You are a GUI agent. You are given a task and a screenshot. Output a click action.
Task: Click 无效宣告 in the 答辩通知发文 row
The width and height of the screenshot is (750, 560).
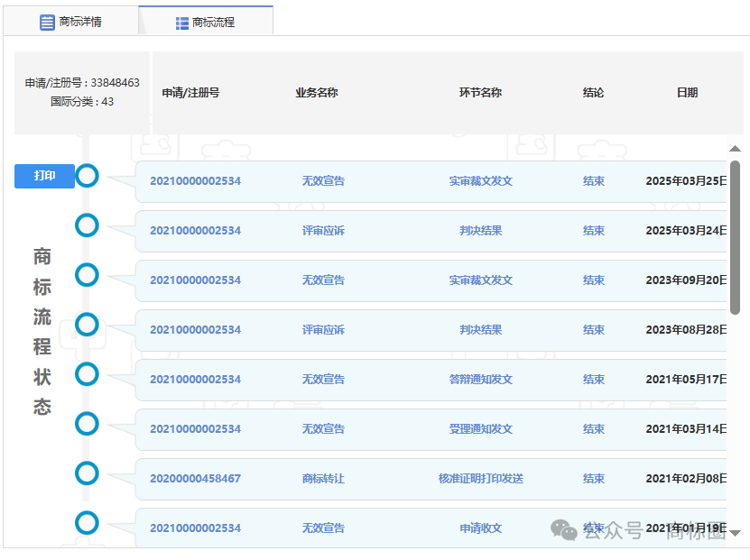tap(323, 380)
